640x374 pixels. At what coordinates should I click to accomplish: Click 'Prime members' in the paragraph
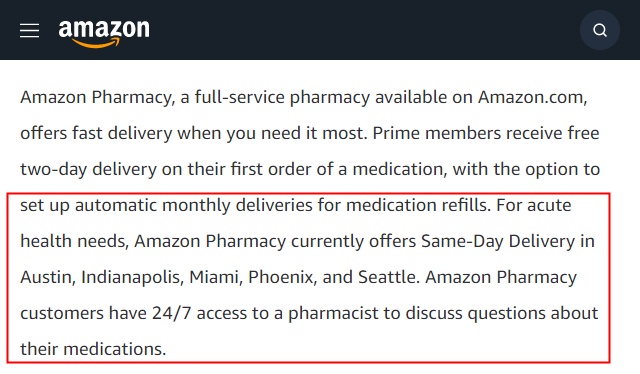pyautogui.click(x=437, y=133)
